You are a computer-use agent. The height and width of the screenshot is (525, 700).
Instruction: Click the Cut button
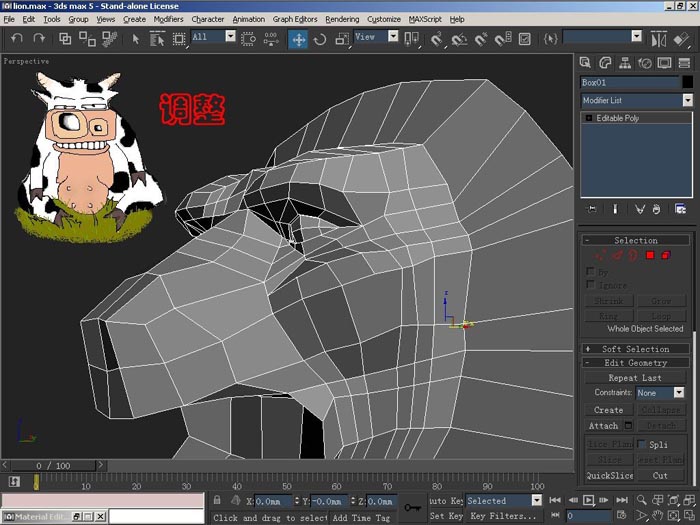(x=660, y=475)
